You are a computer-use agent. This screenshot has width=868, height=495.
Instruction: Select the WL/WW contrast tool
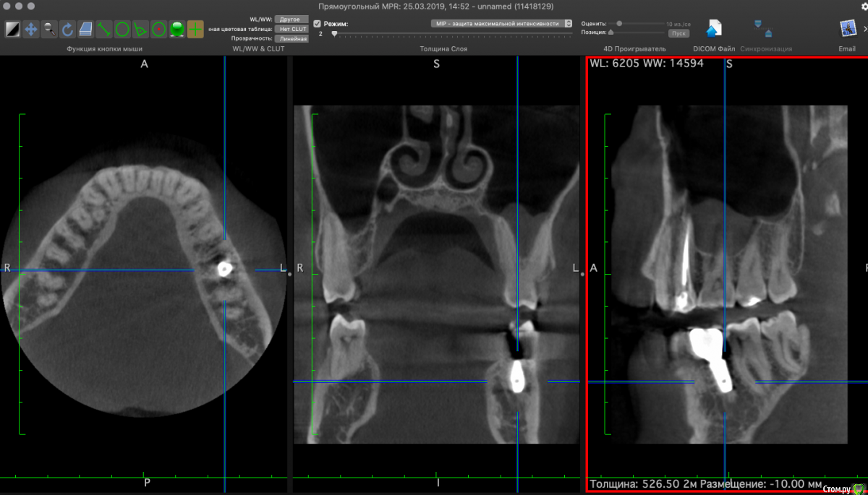[13, 30]
